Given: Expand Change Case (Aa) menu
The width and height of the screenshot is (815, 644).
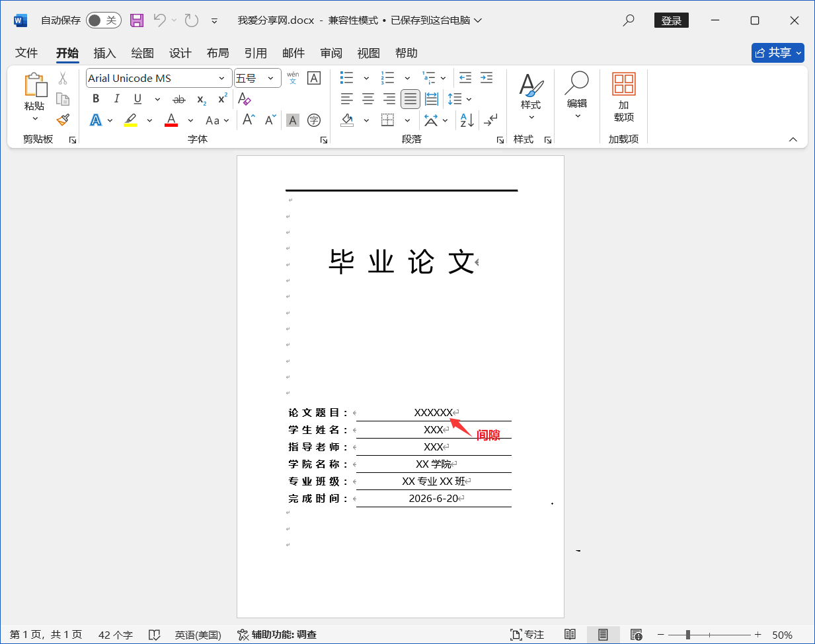Looking at the screenshot, I should [x=217, y=120].
